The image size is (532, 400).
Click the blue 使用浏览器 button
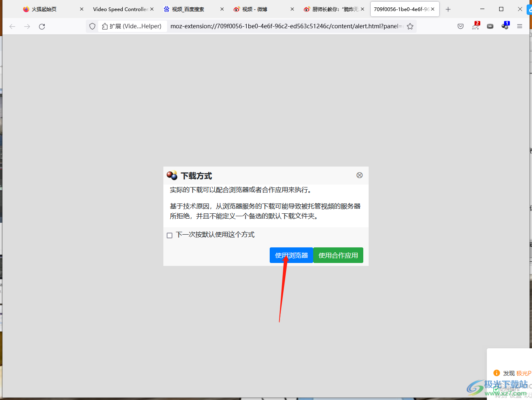[291, 255]
